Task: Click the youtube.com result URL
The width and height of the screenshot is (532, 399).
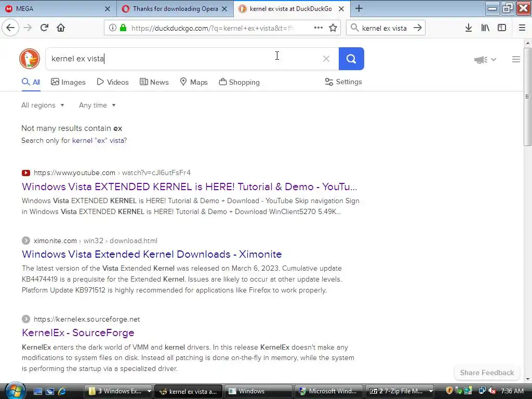Action: (x=112, y=172)
